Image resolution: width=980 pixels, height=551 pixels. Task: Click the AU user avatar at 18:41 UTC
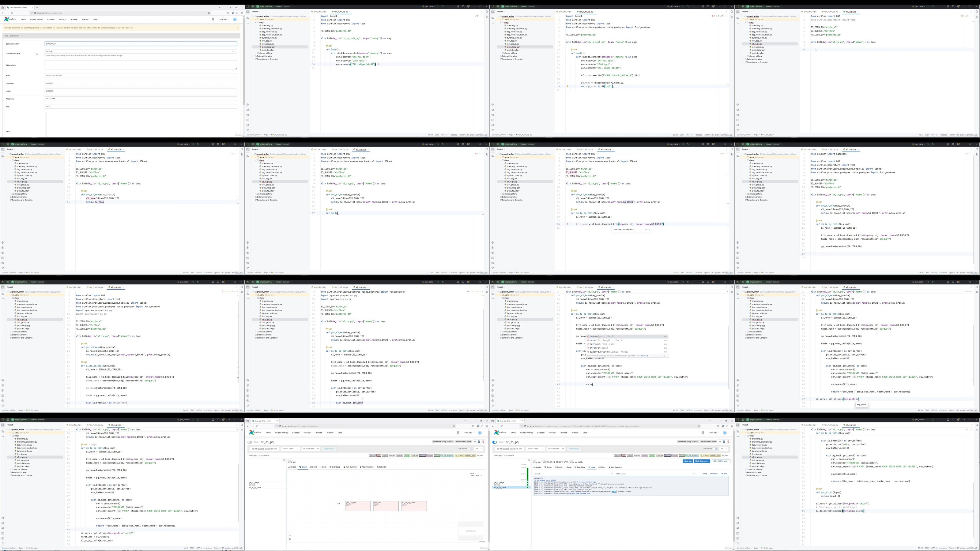point(725,433)
